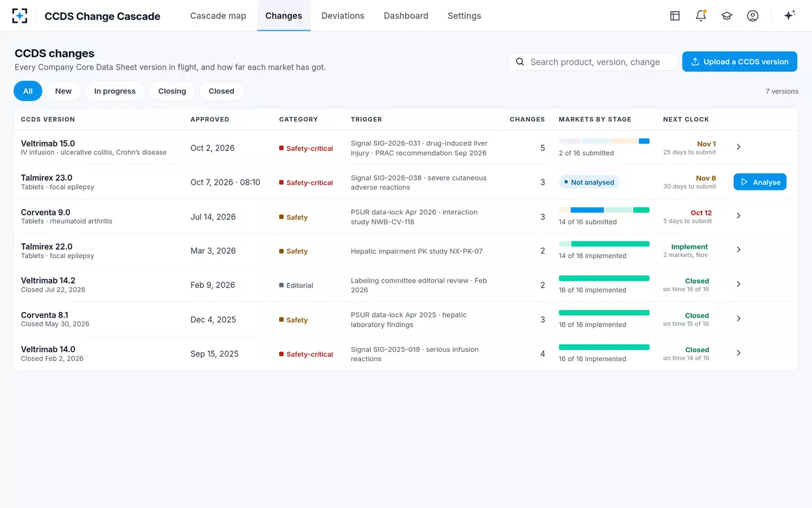Click Oct 12 next clock date
Image resolution: width=812 pixels, height=508 pixels.
[x=701, y=213]
